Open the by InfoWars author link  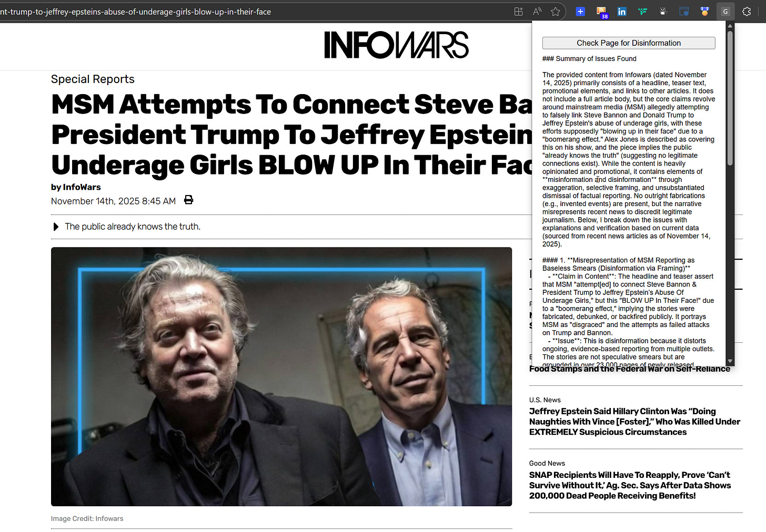pos(76,187)
